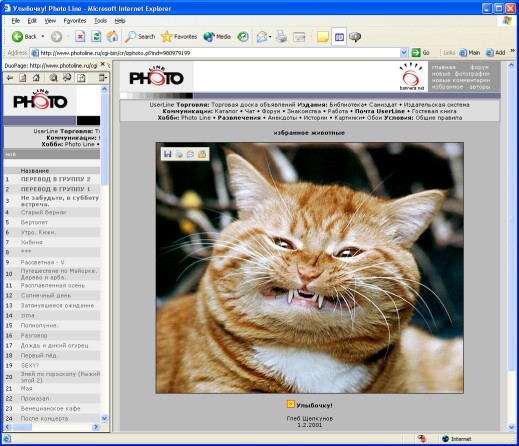The width and height of the screenshot is (519, 446).
Task: Click the speech bubble messenger icon
Action: click(x=355, y=37)
